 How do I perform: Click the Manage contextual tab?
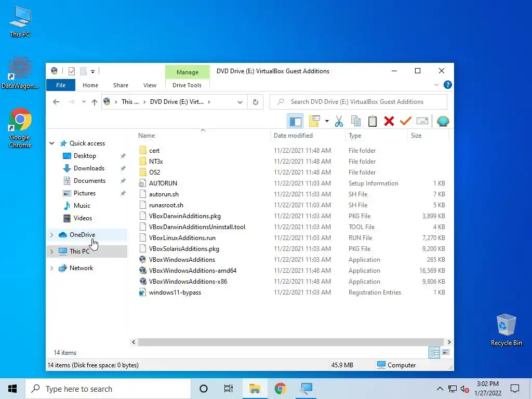pyautogui.click(x=187, y=72)
